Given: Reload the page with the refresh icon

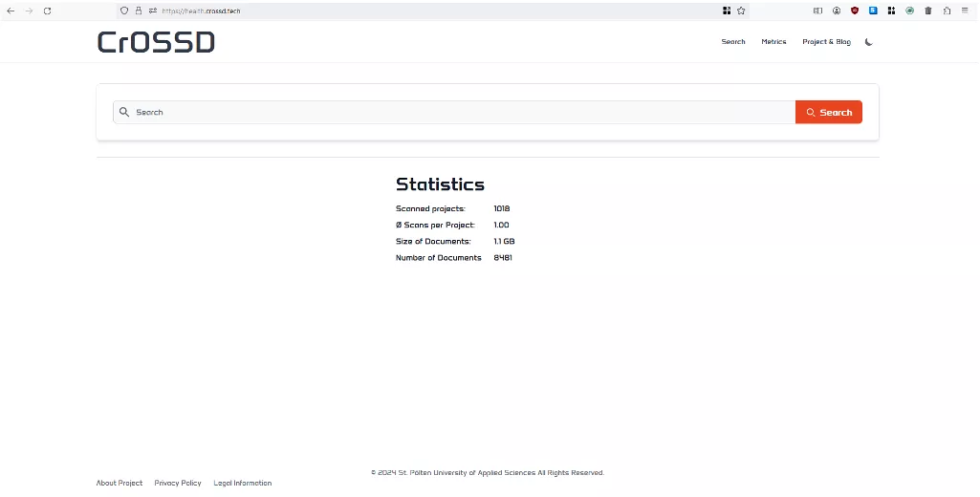Looking at the screenshot, I should [47, 11].
